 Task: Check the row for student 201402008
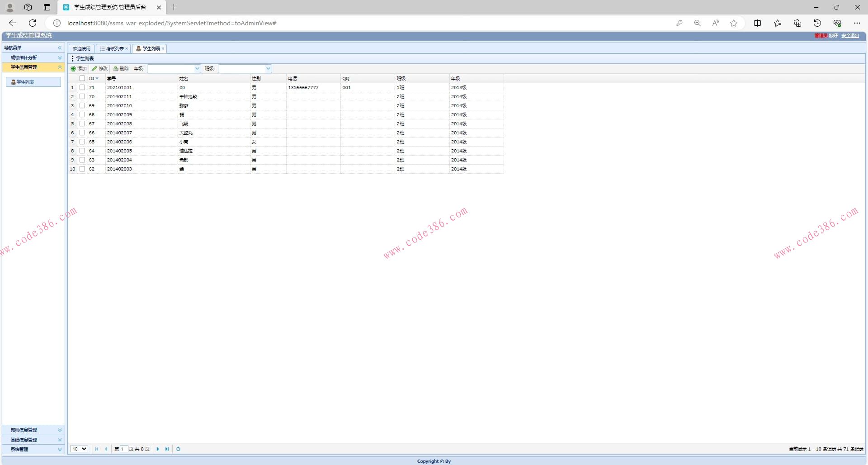click(82, 123)
